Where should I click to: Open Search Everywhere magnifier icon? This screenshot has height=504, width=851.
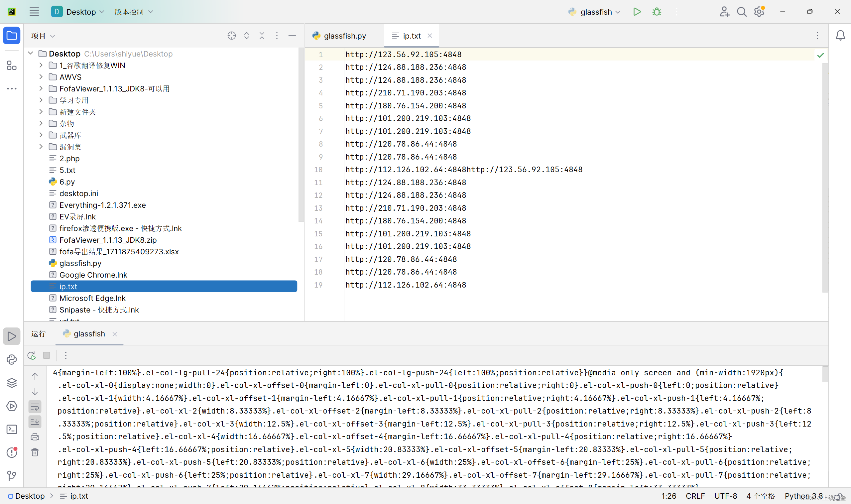tap(742, 12)
